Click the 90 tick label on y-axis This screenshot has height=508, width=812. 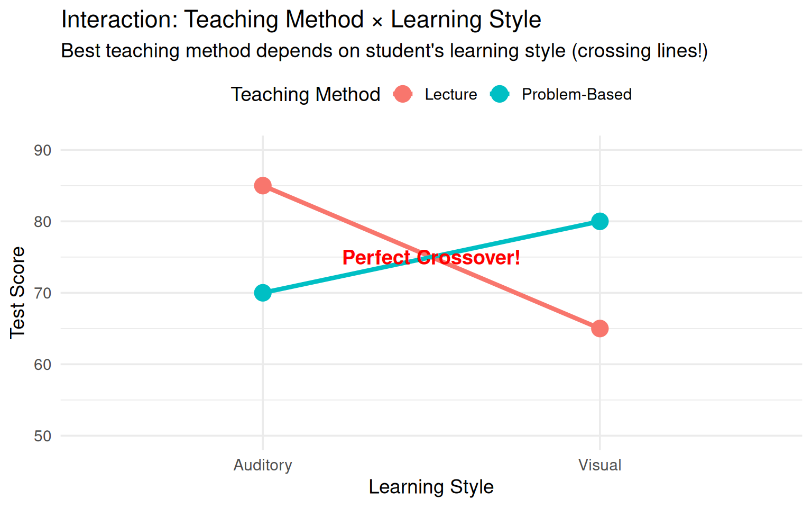(x=43, y=150)
